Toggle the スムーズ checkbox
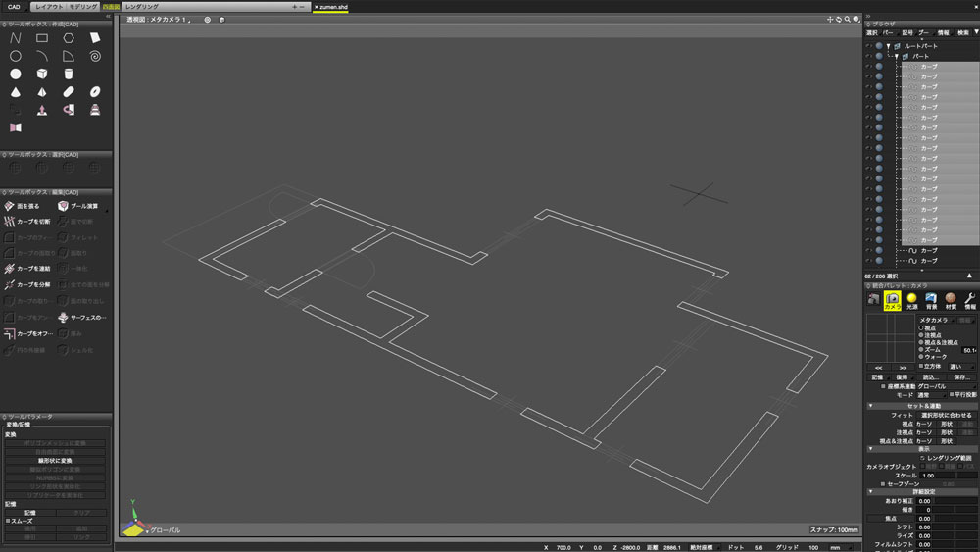Screen dimensions: 980x552 click(8, 521)
